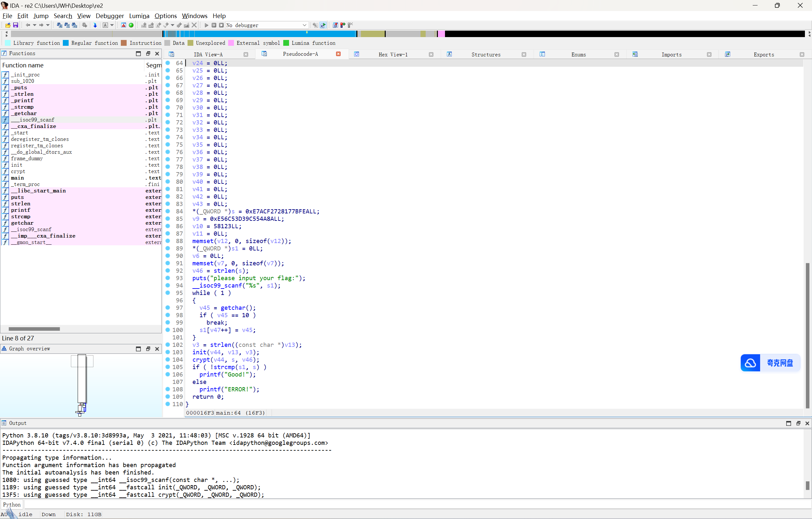Click the green circle toolbar icon

(131, 25)
